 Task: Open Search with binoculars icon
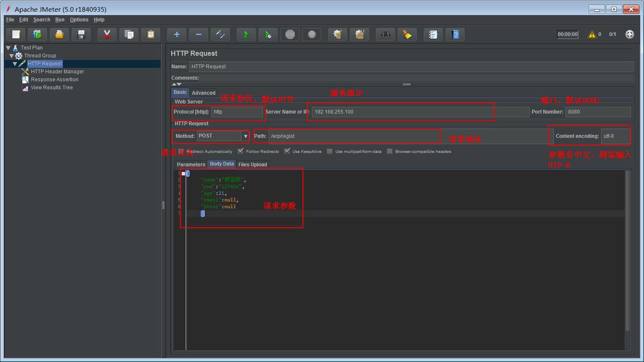pyautogui.click(x=385, y=34)
